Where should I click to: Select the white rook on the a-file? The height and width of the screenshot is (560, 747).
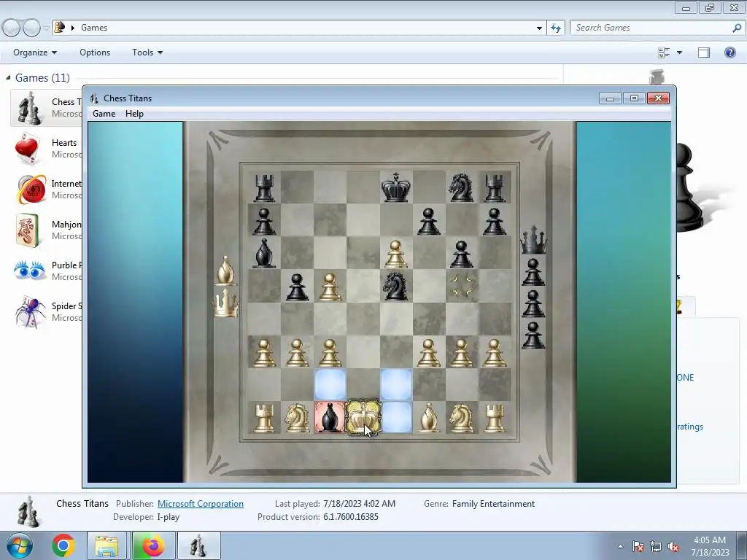tap(264, 418)
